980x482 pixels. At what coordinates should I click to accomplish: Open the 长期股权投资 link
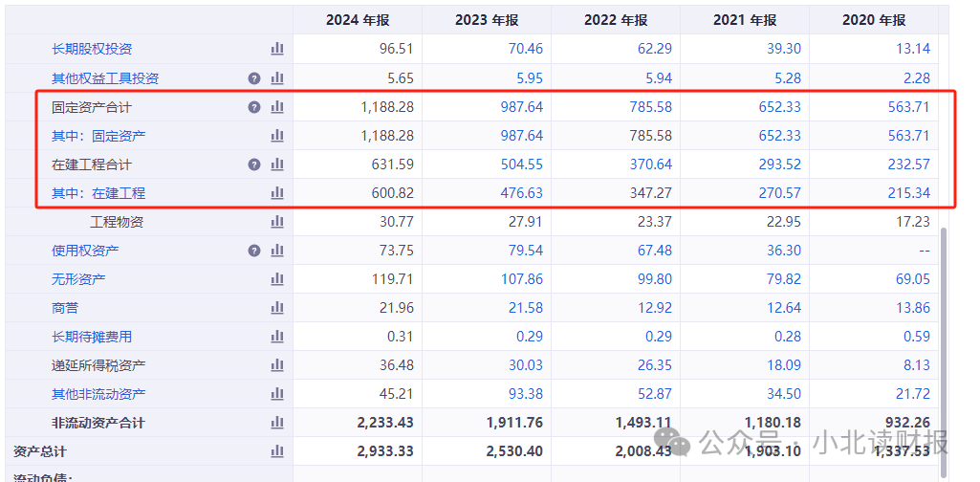[x=92, y=49]
